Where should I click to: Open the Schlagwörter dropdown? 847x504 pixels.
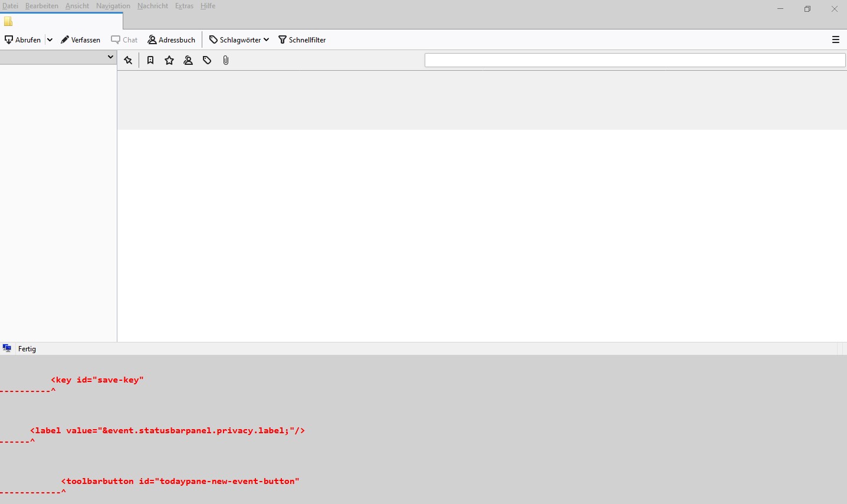(x=239, y=39)
